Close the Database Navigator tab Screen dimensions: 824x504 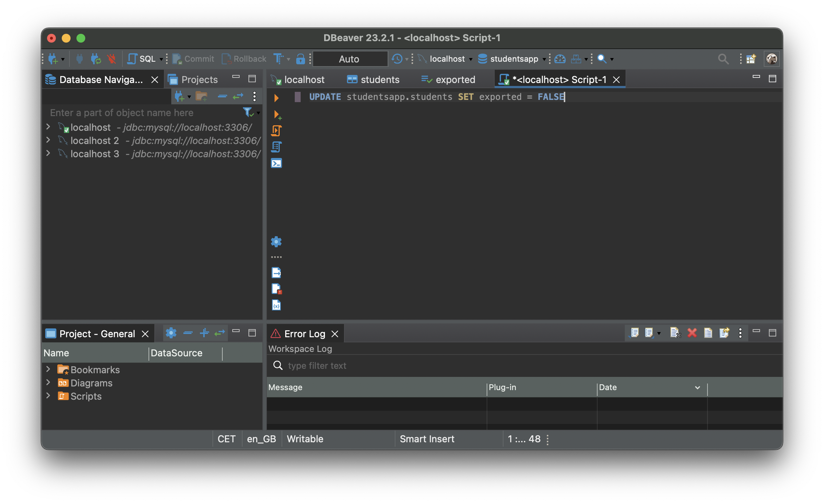(x=155, y=80)
